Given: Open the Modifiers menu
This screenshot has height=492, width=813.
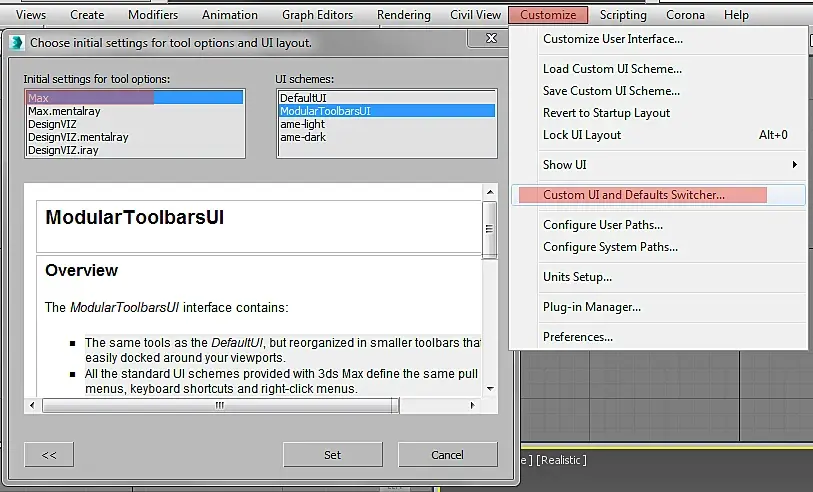Looking at the screenshot, I should (153, 15).
